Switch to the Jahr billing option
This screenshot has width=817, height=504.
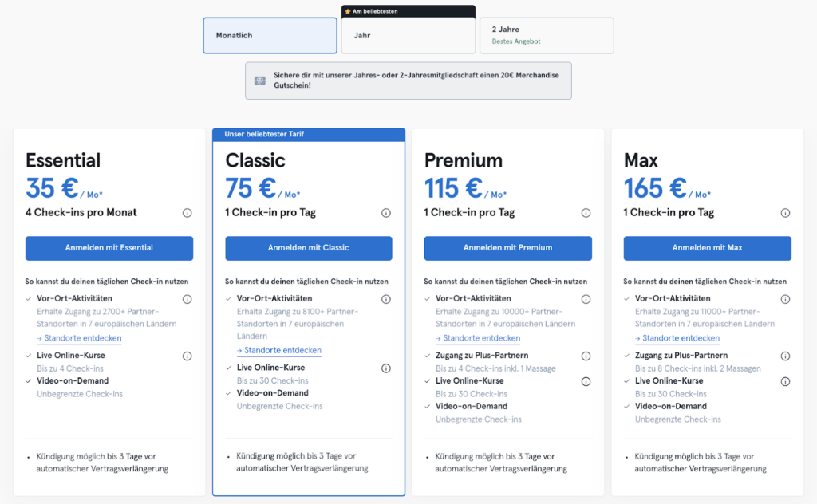tap(408, 36)
